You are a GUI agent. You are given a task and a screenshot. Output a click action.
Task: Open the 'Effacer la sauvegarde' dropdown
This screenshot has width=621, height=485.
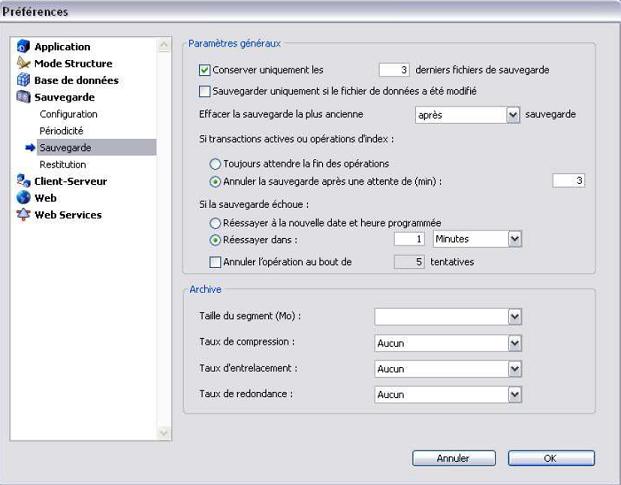(513, 115)
